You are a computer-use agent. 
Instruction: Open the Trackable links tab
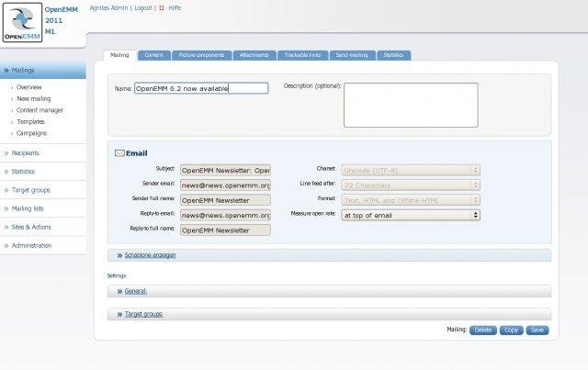302,55
